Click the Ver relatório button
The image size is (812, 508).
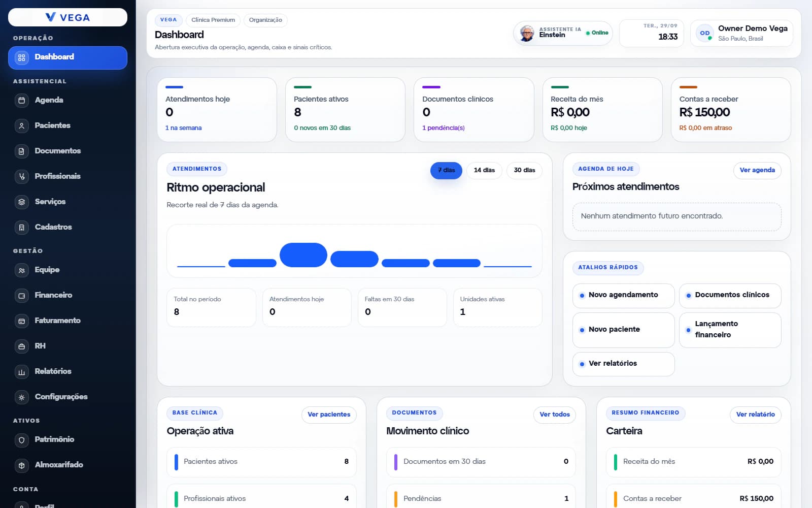[756, 415]
